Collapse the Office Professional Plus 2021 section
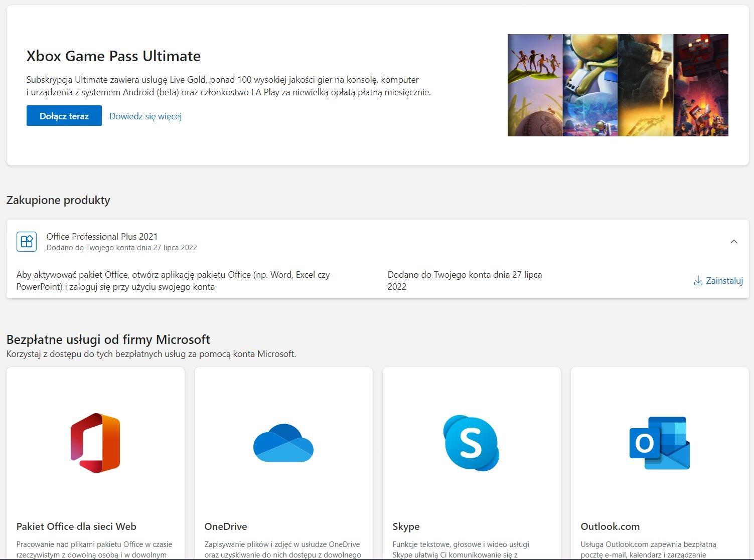This screenshot has height=560, width=754. [x=734, y=242]
